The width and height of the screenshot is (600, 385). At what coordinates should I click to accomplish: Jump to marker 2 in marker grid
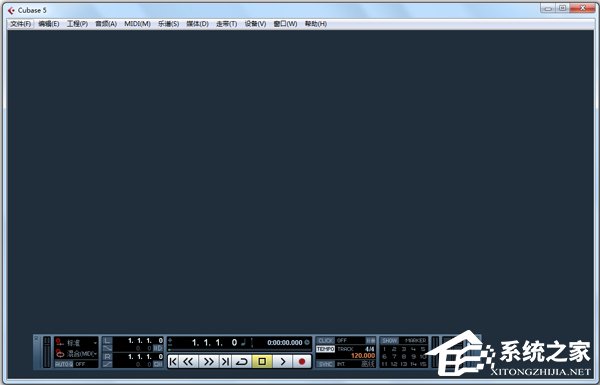[394, 349]
